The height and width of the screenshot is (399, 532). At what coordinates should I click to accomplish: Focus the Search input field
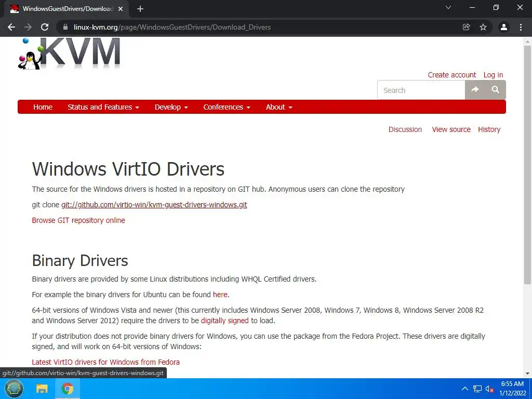click(421, 90)
